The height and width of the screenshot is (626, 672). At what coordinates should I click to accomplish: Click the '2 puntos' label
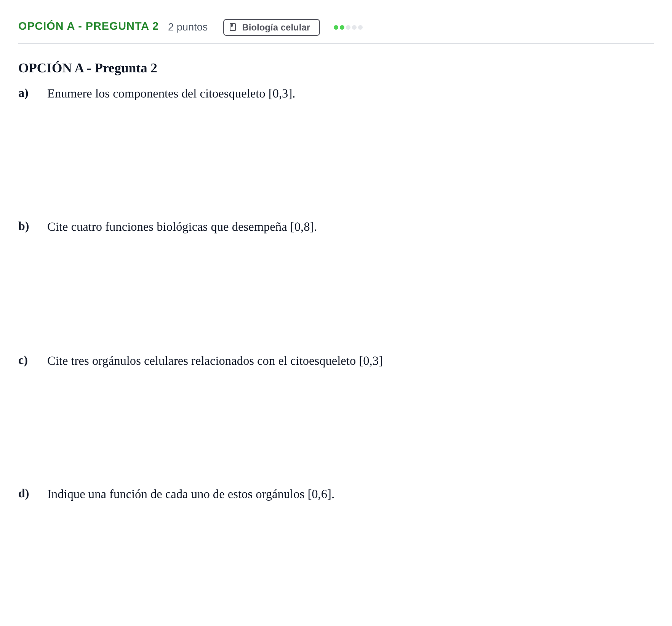click(187, 27)
